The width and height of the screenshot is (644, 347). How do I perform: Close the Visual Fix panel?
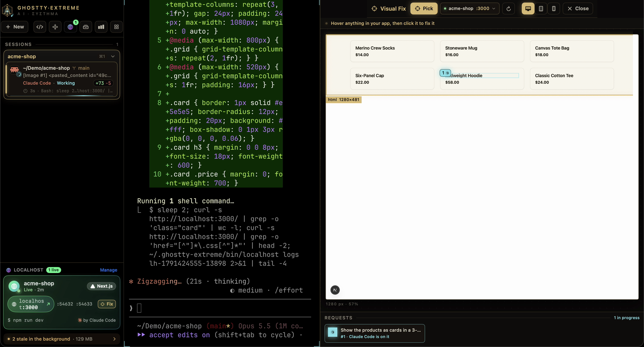tap(578, 8)
